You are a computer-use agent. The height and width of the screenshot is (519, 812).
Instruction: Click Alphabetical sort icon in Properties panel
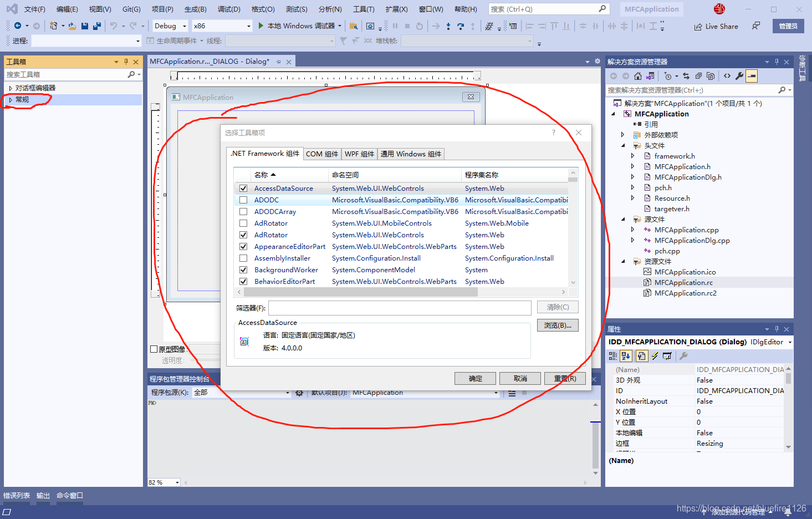pyautogui.click(x=626, y=356)
